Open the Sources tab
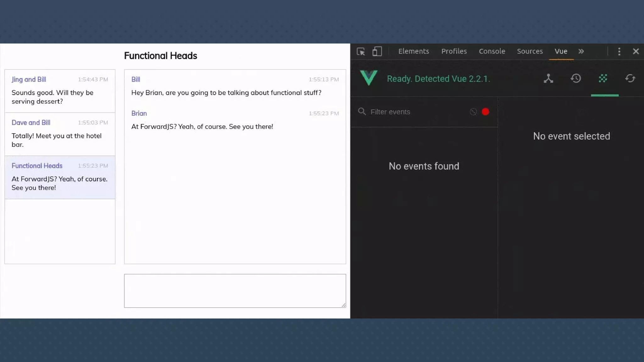The width and height of the screenshot is (644, 362). click(530, 51)
